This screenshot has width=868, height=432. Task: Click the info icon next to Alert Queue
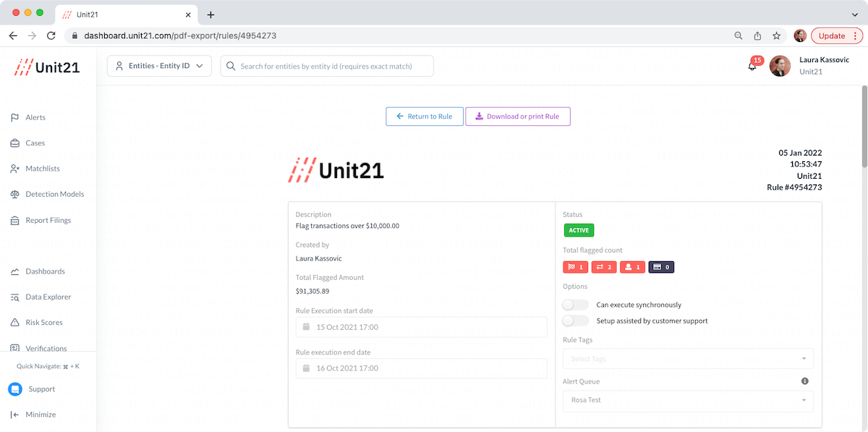click(804, 381)
